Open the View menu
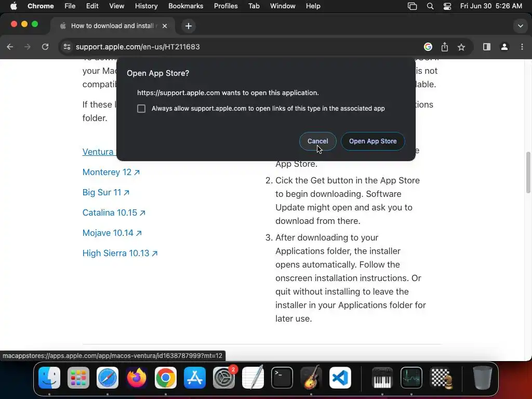Viewport: 532px width, 399px height. click(117, 6)
